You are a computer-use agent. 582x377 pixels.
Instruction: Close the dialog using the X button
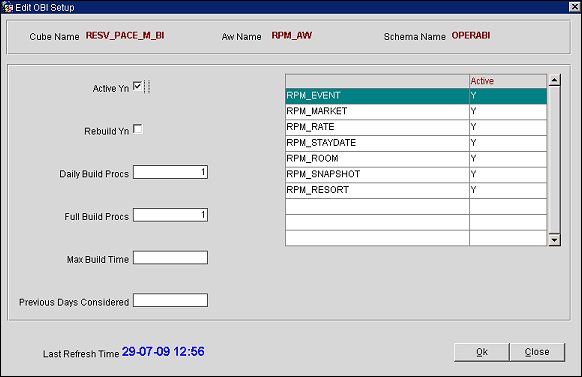pos(575,7)
